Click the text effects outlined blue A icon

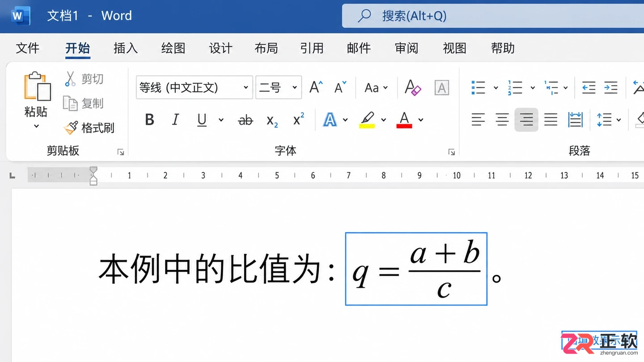(x=330, y=120)
